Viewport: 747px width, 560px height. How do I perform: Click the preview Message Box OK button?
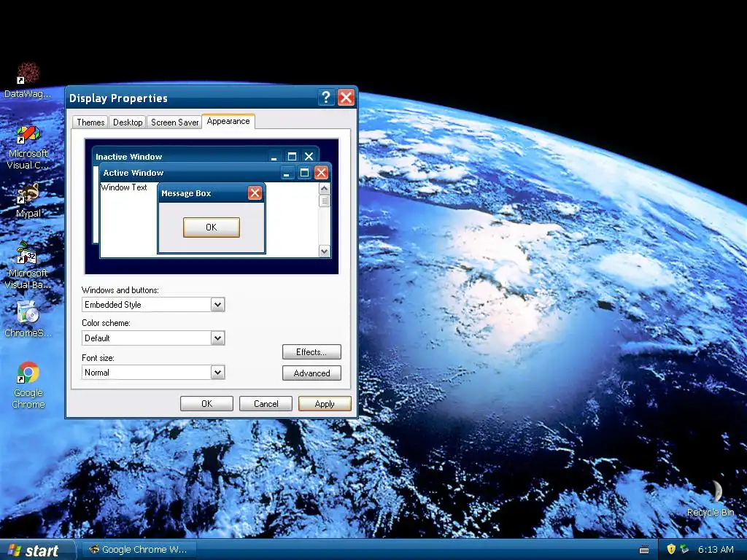coord(212,227)
